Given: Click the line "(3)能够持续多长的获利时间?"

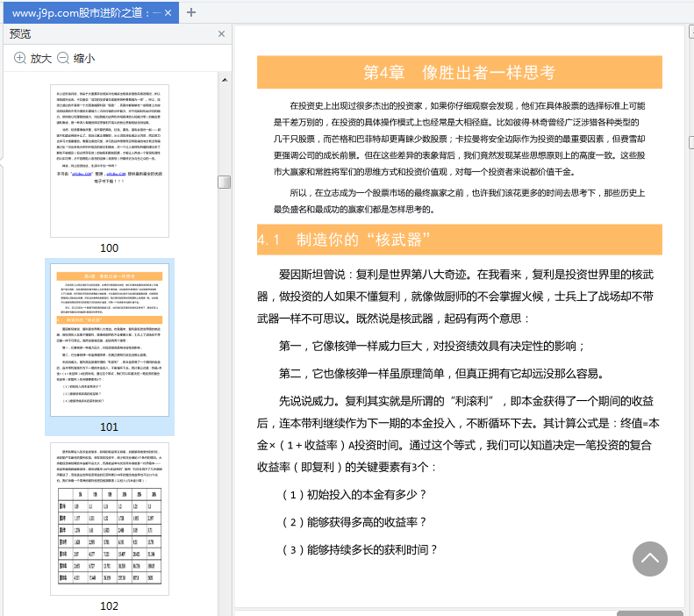Looking at the screenshot, I should click(x=360, y=549).
